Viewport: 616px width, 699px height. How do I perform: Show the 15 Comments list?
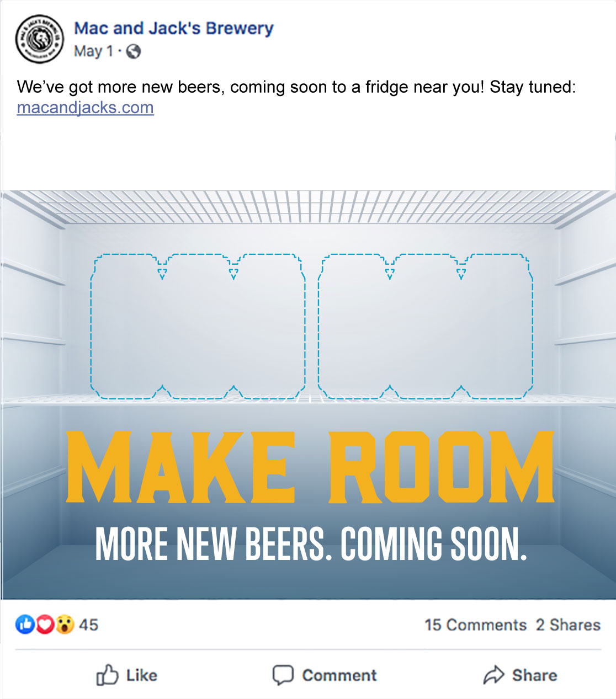tap(476, 625)
